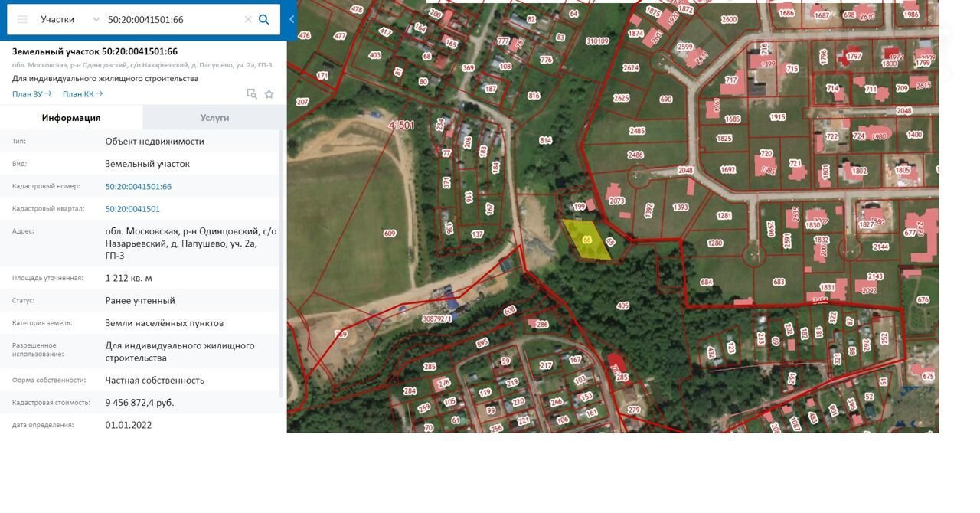Select the Информация tab
The height and width of the screenshot is (513, 980).
71,118
